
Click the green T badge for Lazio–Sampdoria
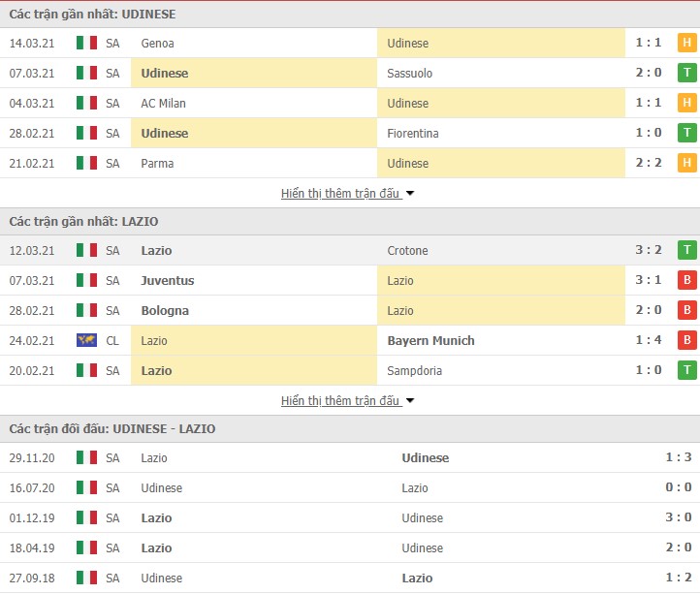pos(687,370)
